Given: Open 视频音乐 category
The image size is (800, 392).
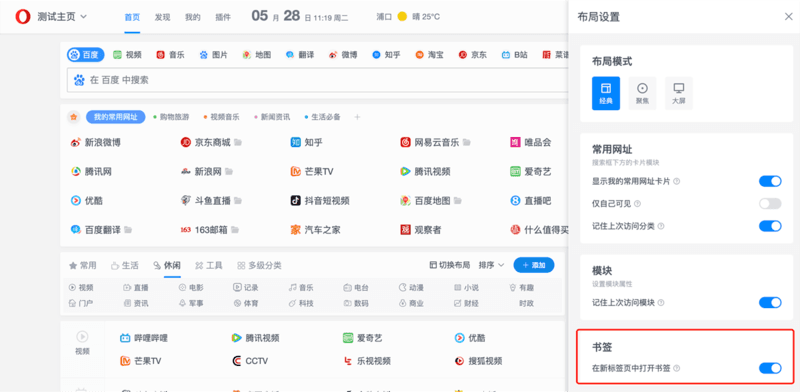Looking at the screenshot, I should [x=221, y=117].
